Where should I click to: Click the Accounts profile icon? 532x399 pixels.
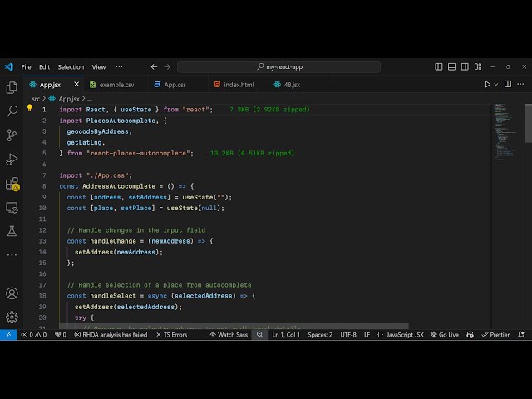coord(12,293)
